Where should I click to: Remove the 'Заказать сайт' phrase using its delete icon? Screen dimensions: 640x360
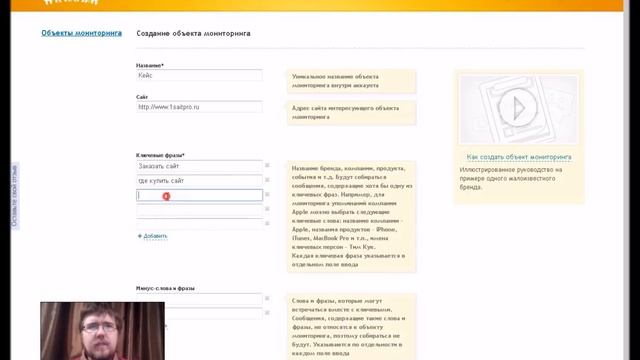[x=267, y=165]
